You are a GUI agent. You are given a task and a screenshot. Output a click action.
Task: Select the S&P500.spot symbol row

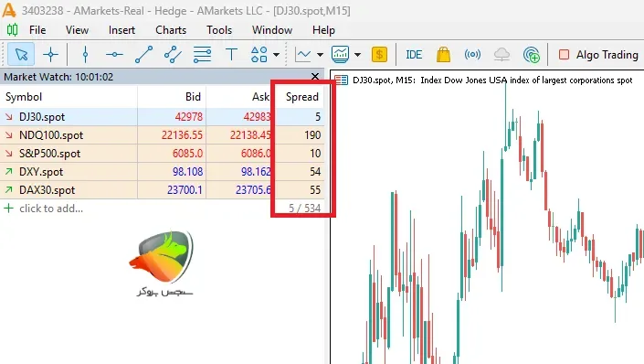[x=163, y=154]
